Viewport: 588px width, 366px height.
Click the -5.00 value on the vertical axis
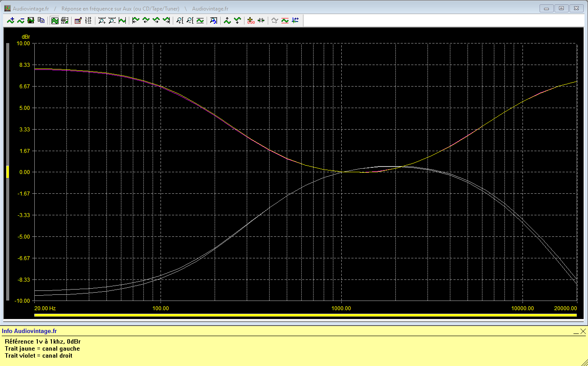tap(23, 237)
